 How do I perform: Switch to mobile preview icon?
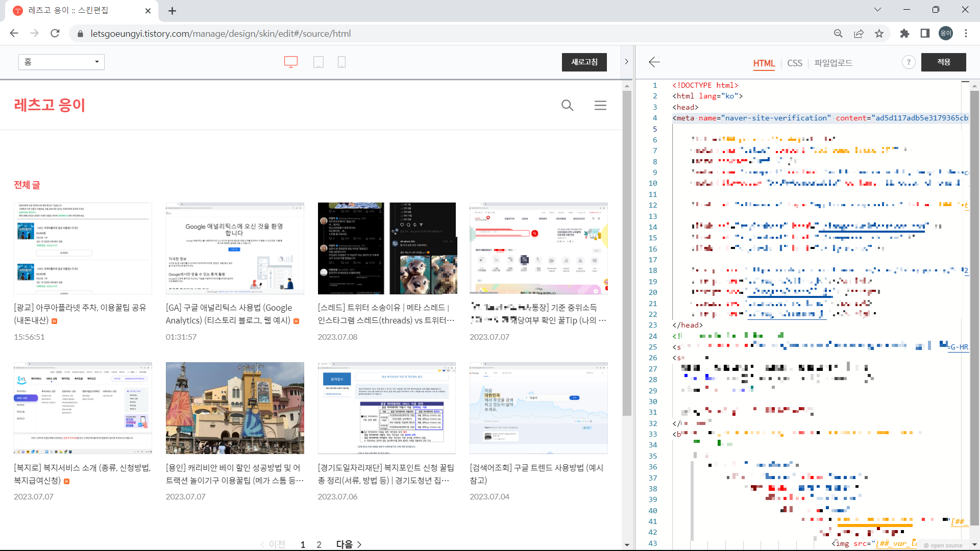[x=342, y=62]
